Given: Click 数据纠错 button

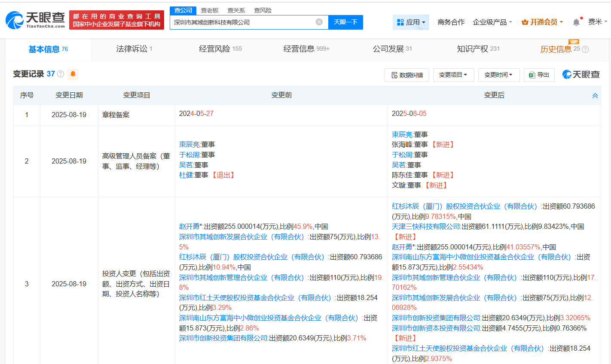Looking at the screenshot, I should [x=407, y=75].
